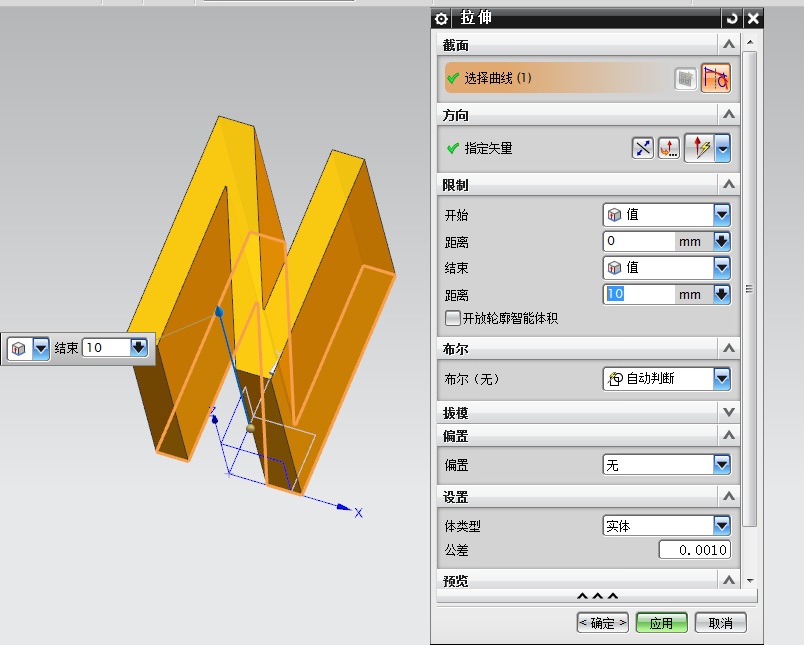
Task: Click the end distance arrow options button
Action: coord(722,294)
